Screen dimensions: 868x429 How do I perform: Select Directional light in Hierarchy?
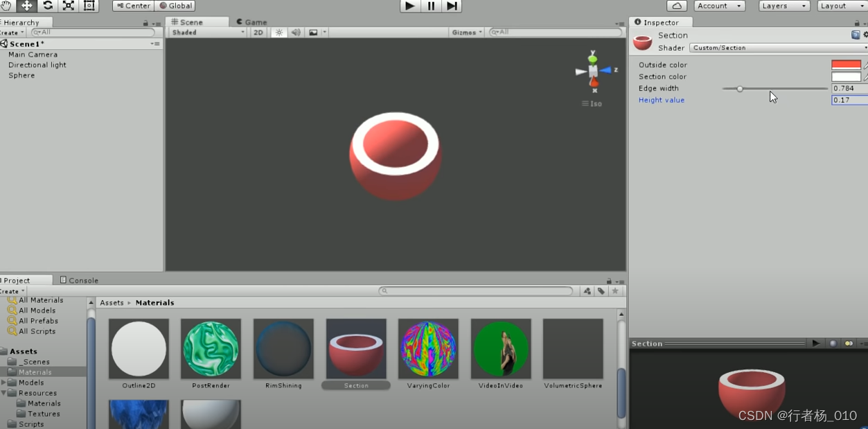pyautogui.click(x=37, y=65)
